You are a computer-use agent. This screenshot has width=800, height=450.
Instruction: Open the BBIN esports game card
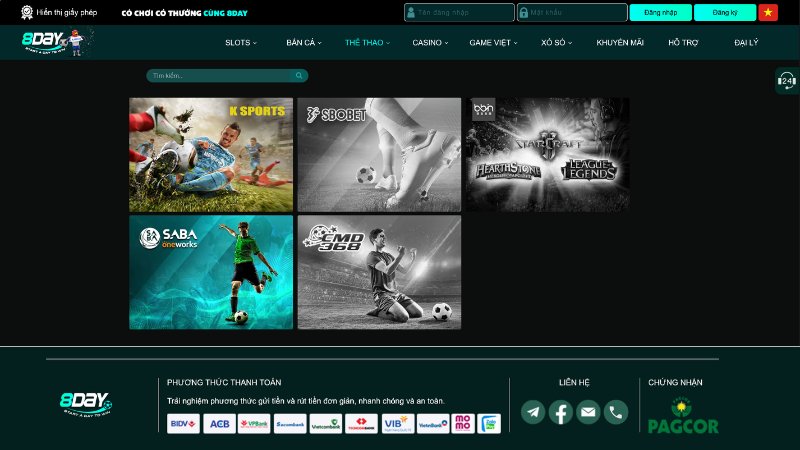pos(547,155)
